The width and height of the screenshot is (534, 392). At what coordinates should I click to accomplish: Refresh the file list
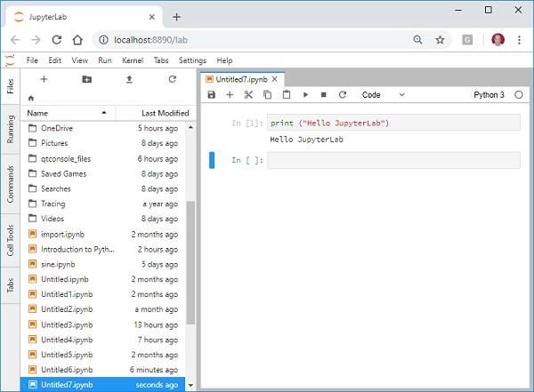coord(172,79)
